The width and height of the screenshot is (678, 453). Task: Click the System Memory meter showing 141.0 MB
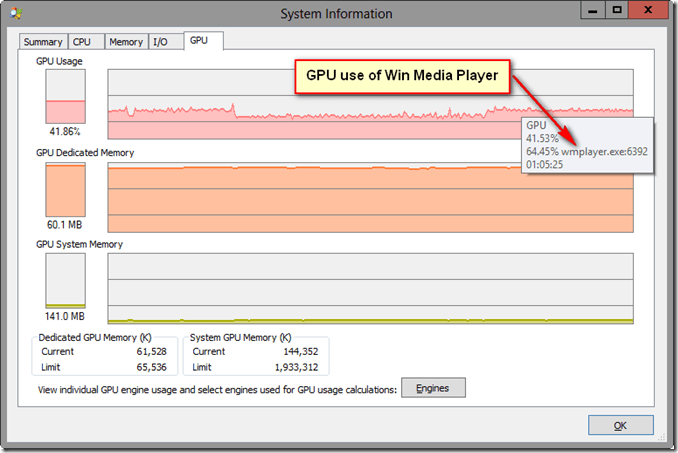coord(65,281)
